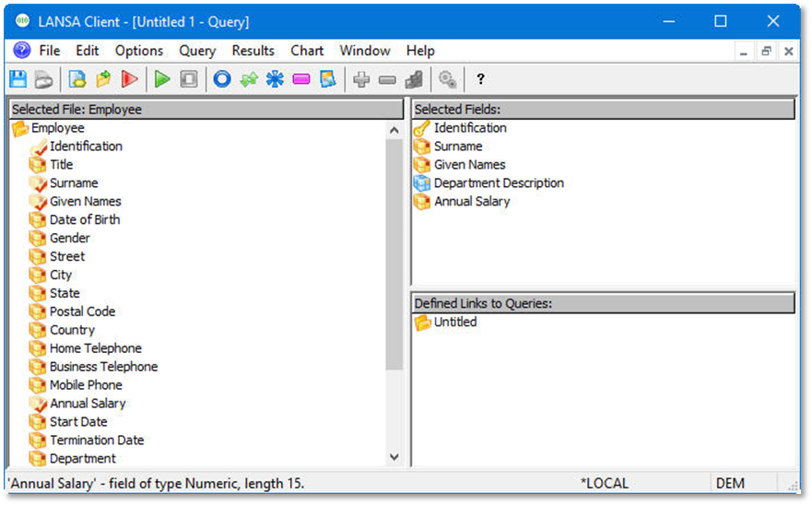
Task: Select the Date of Birth field
Action: tap(85, 219)
